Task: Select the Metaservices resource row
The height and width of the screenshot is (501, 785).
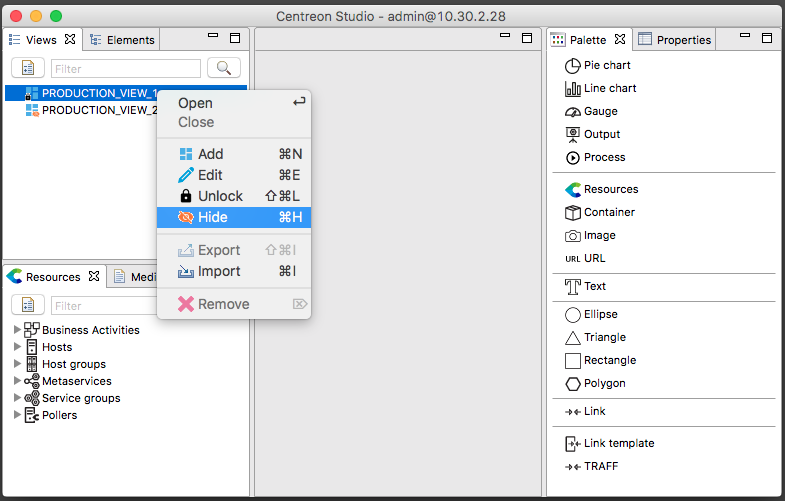Action: pos(68,381)
